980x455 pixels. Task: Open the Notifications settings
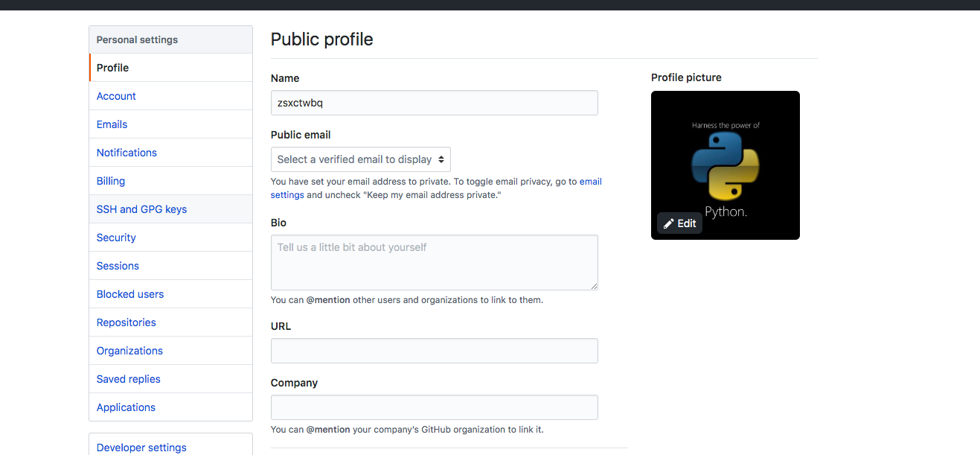coord(170,153)
